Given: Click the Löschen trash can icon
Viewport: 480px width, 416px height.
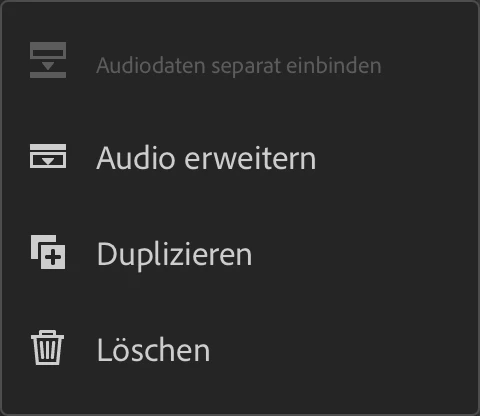Looking at the screenshot, I should pos(47,348).
